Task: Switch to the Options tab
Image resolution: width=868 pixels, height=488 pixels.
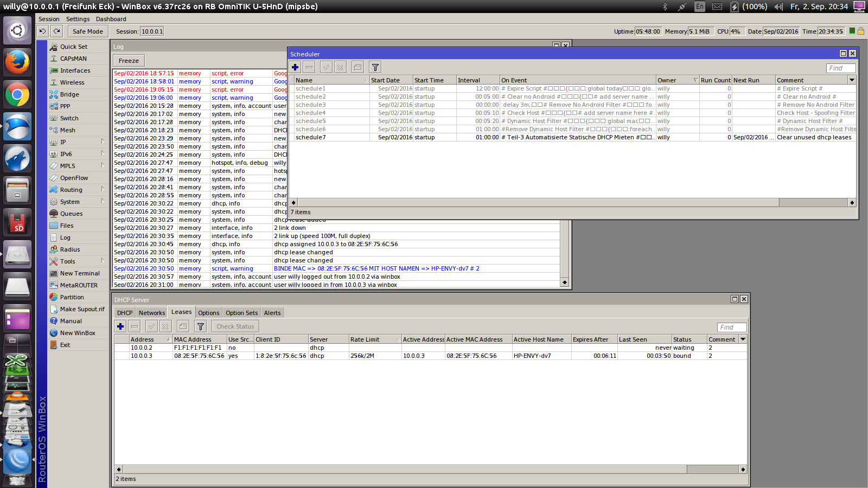Action: tap(209, 313)
